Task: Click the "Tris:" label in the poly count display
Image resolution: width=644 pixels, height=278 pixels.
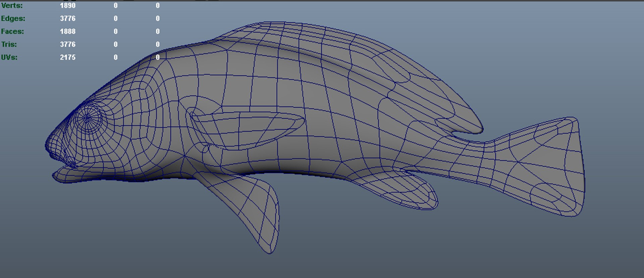Action: 9,44
